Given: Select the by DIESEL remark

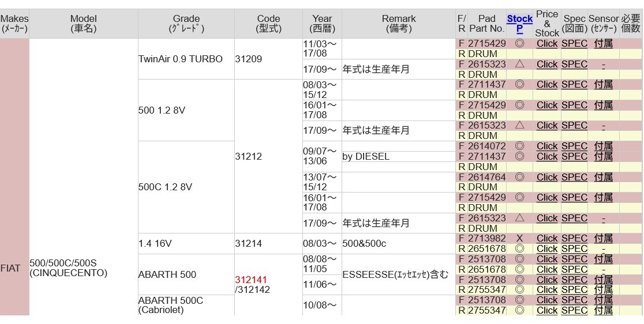Looking at the screenshot, I should (x=366, y=156).
